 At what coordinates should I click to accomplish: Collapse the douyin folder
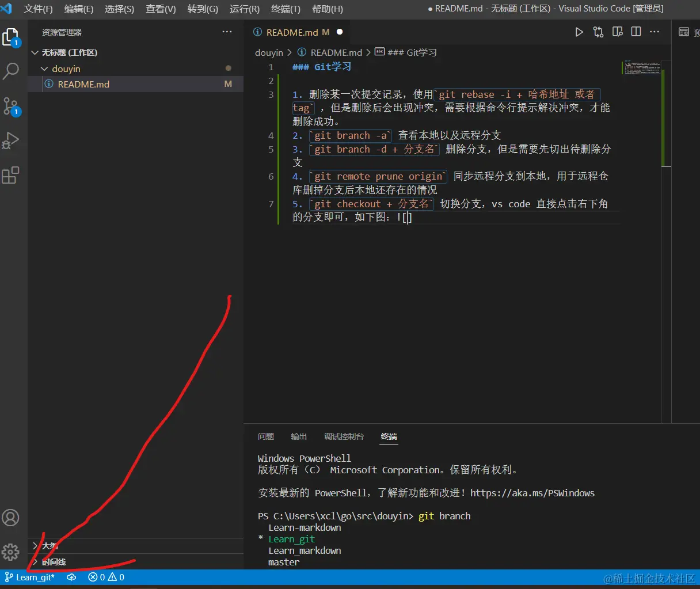(44, 69)
